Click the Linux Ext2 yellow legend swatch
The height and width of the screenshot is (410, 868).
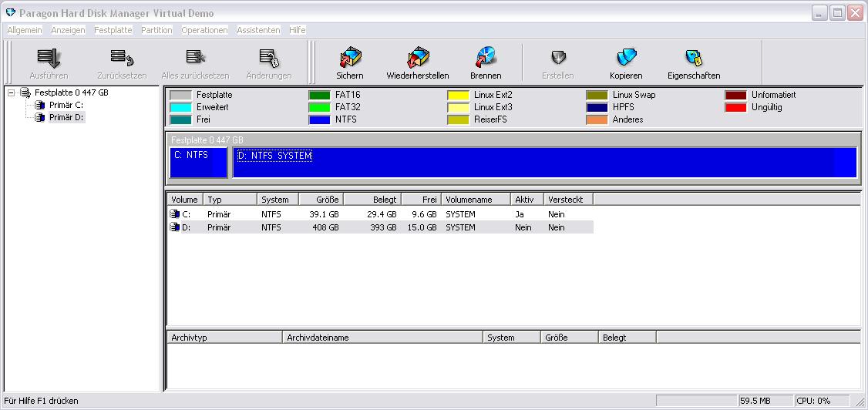tap(459, 95)
